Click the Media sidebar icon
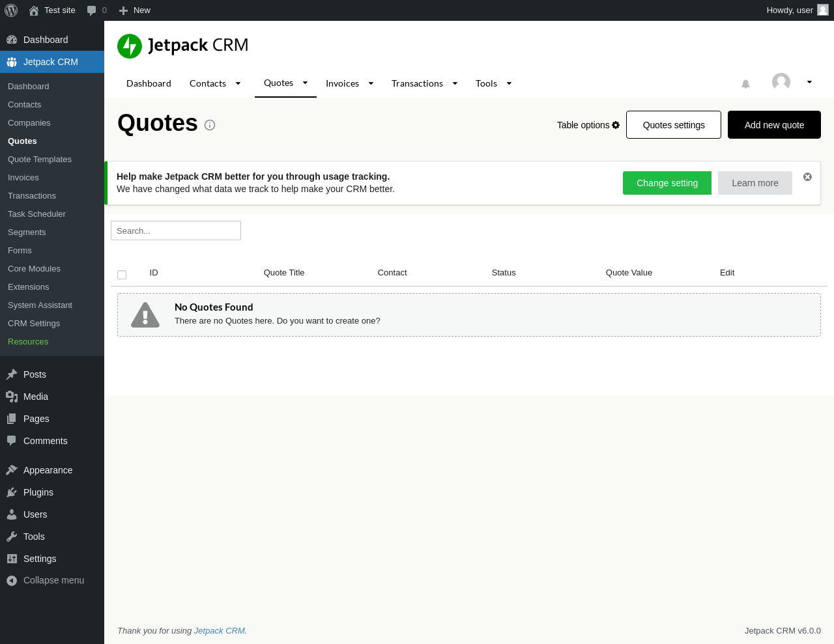 tap(12, 397)
